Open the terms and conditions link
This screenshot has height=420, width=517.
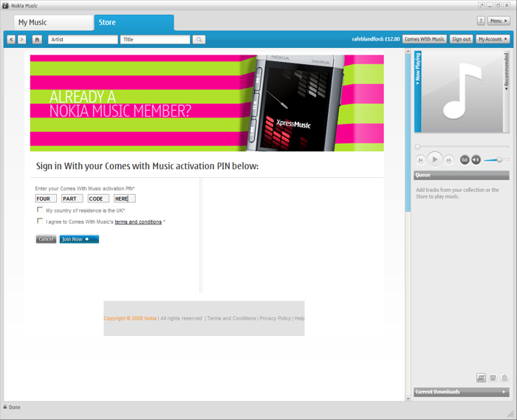[138, 221]
